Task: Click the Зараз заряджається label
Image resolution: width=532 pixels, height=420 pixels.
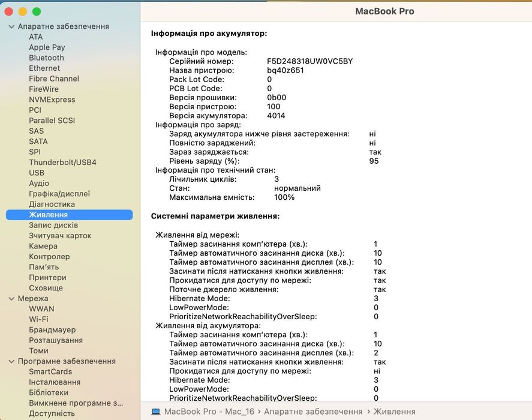Action: pyautogui.click(x=209, y=152)
